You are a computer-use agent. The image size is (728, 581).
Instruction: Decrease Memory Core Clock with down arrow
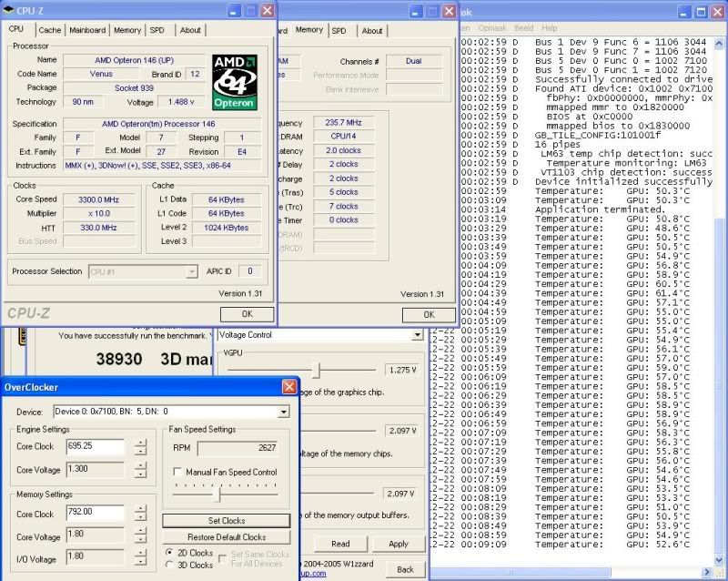[140, 519]
